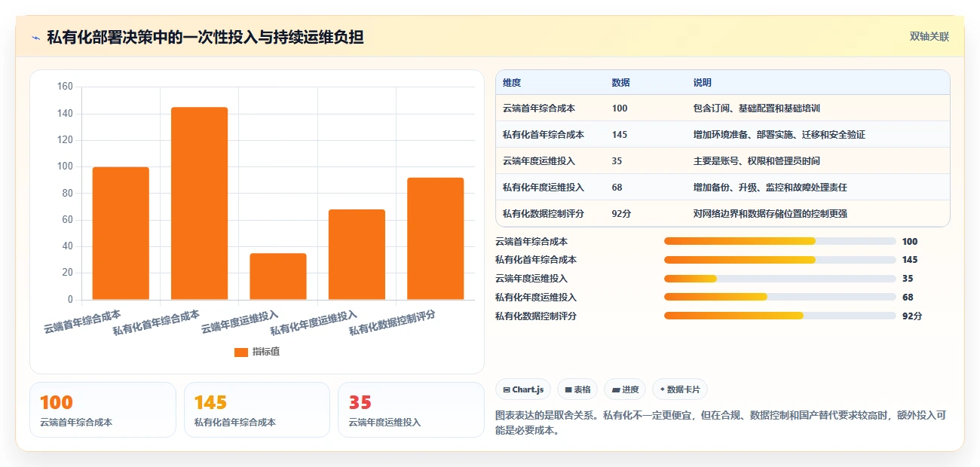Screen dimensions: 980x467
Task: Click the lightning icon beside the title
Action: (35, 37)
